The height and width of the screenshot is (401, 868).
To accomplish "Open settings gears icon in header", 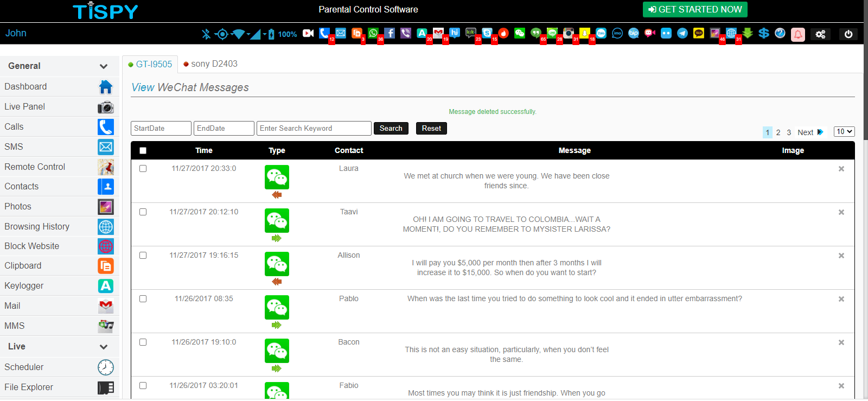I will (x=820, y=34).
